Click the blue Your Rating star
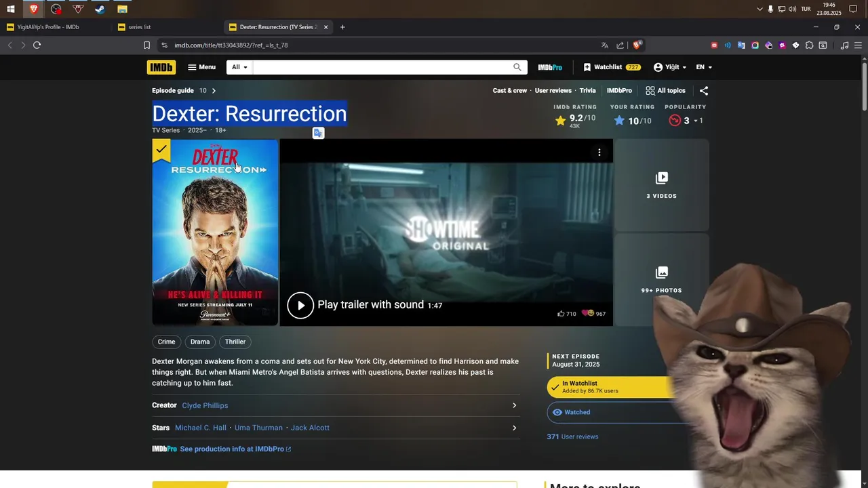 pos(619,121)
